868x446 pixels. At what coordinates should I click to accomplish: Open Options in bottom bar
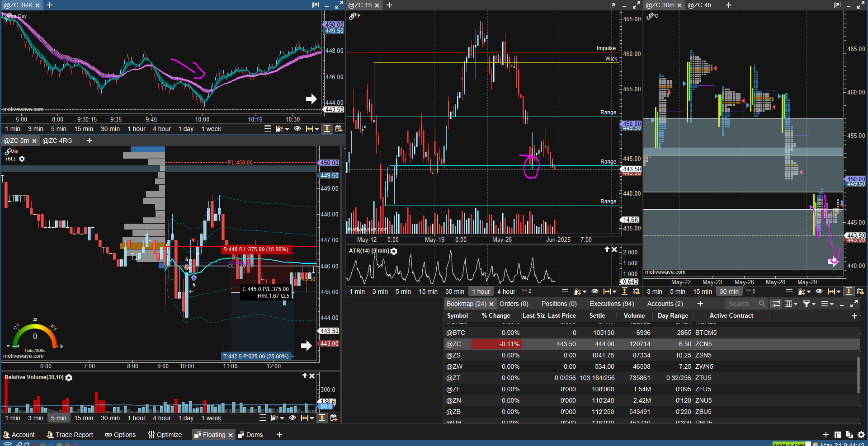click(x=120, y=435)
